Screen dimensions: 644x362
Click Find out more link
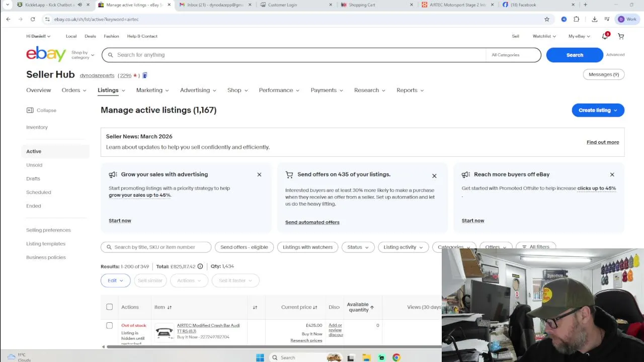point(603,142)
